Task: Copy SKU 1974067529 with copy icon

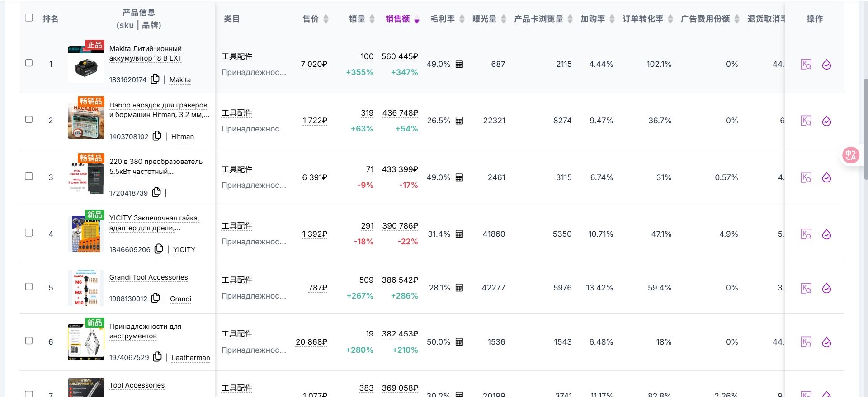Action: click(x=157, y=357)
